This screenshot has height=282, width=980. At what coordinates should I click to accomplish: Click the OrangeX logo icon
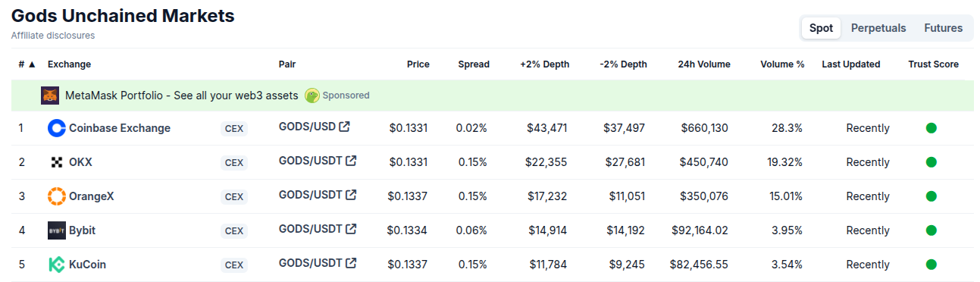pyautogui.click(x=57, y=196)
